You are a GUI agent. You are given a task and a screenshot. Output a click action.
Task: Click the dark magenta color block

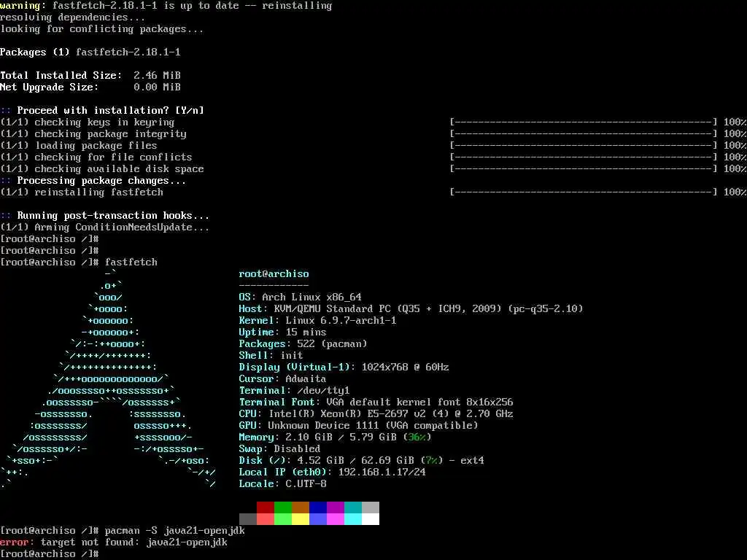[x=336, y=507]
